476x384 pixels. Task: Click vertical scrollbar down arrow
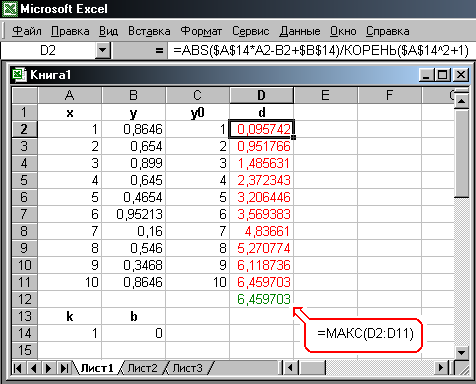click(461, 352)
